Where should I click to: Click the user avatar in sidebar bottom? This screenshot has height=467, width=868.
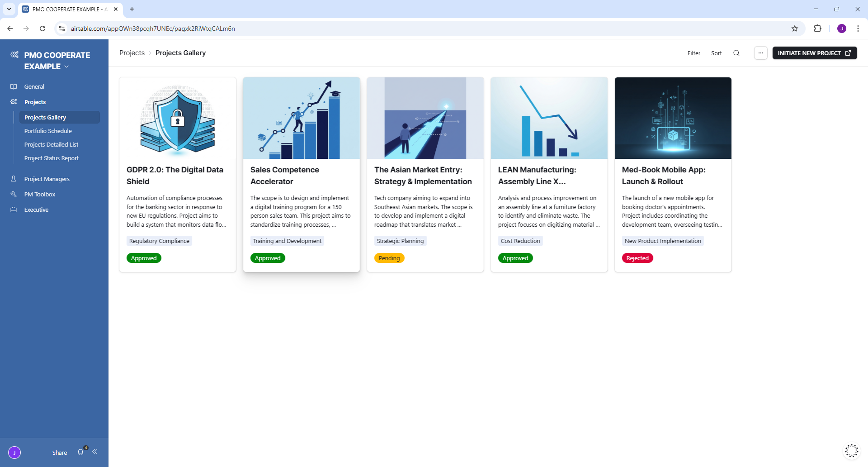[14, 452]
